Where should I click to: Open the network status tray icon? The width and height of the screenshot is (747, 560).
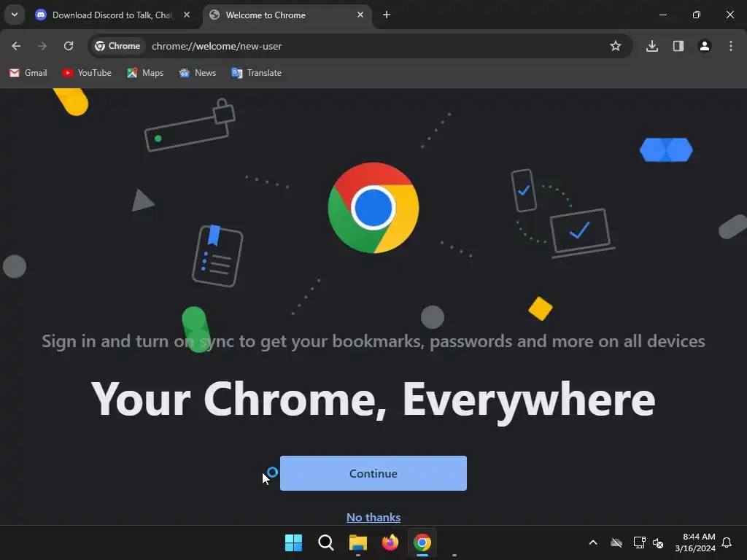pyautogui.click(x=639, y=542)
